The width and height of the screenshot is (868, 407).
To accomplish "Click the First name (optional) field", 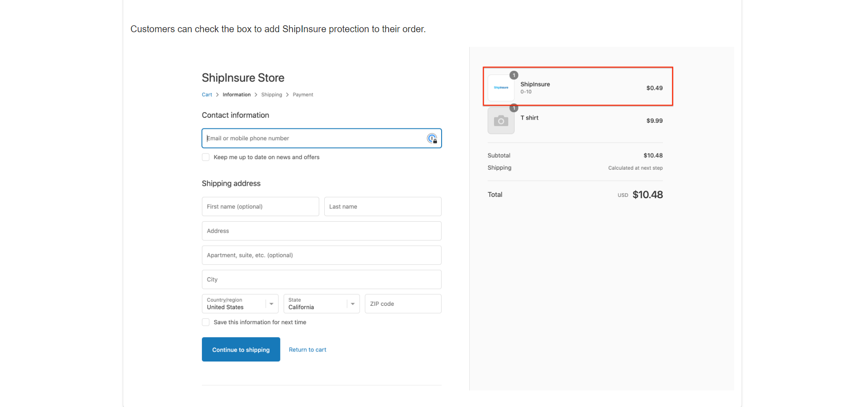I will point(260,206).
